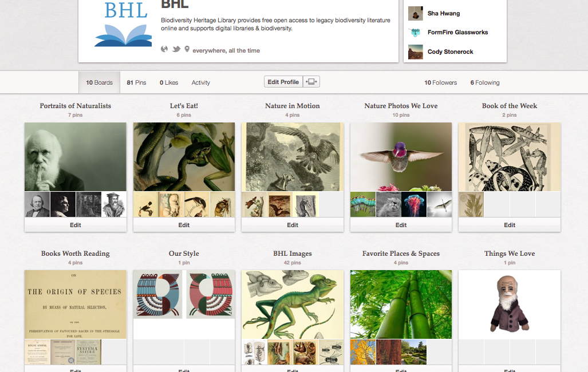Click the rearrange boards icon button
588x372 pixels.
tap(311, 82)
